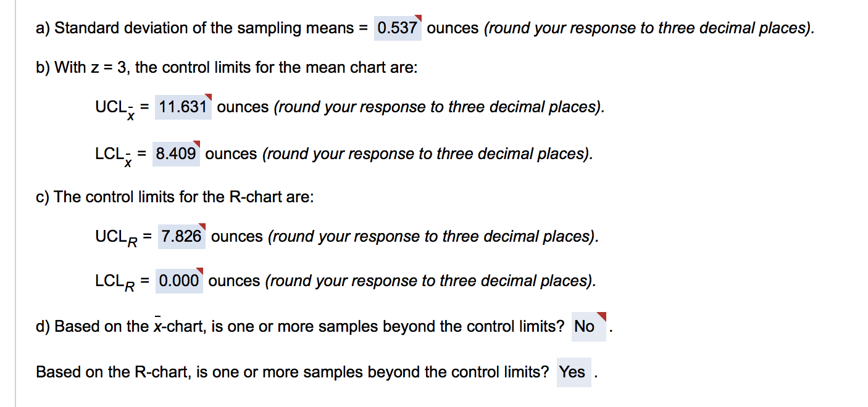Select the UCL R-chart value 7.826
The height and width of the screenshot is (407, 868).
pyautogui.click(x=182, y=236)
